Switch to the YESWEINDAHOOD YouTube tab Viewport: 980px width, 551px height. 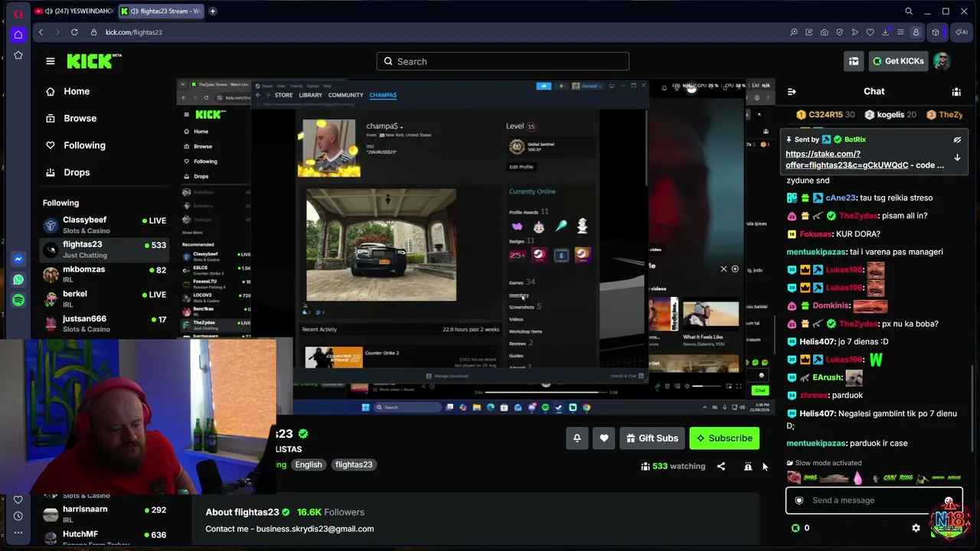pos(74,11)
